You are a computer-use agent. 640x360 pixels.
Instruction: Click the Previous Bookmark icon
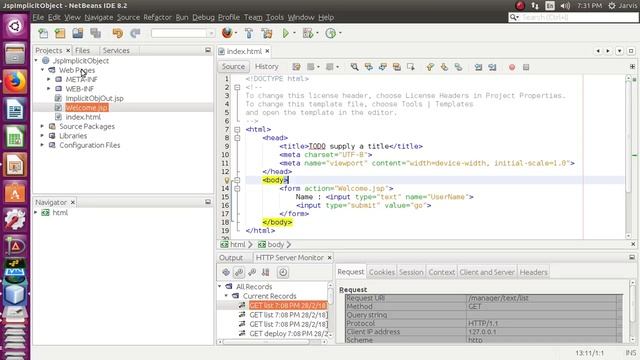(430, 67)
